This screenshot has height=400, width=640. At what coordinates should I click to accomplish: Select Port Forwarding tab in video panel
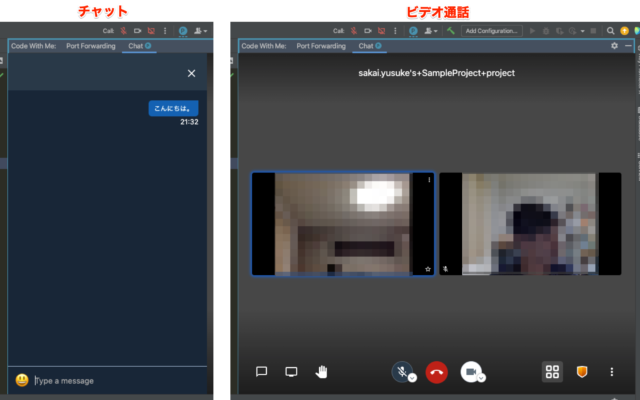point(321,46)
